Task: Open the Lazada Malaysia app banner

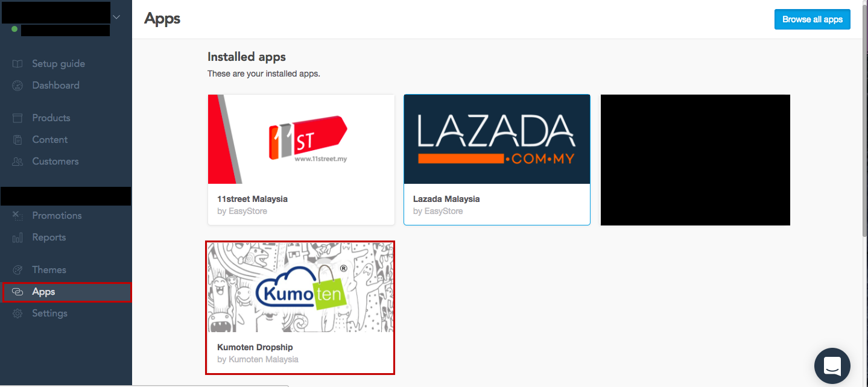Action: tap(497, 139)
